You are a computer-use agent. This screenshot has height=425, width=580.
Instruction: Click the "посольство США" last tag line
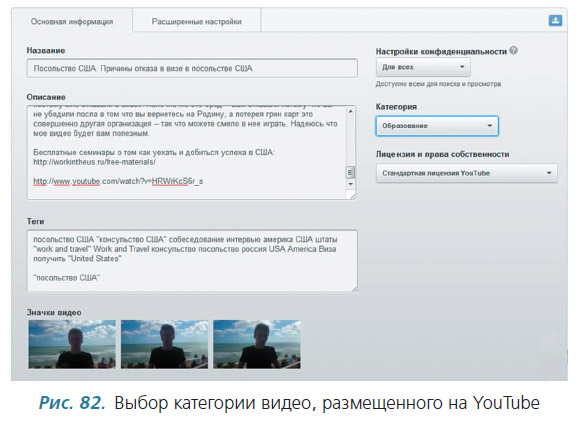[x=67, y=278]
